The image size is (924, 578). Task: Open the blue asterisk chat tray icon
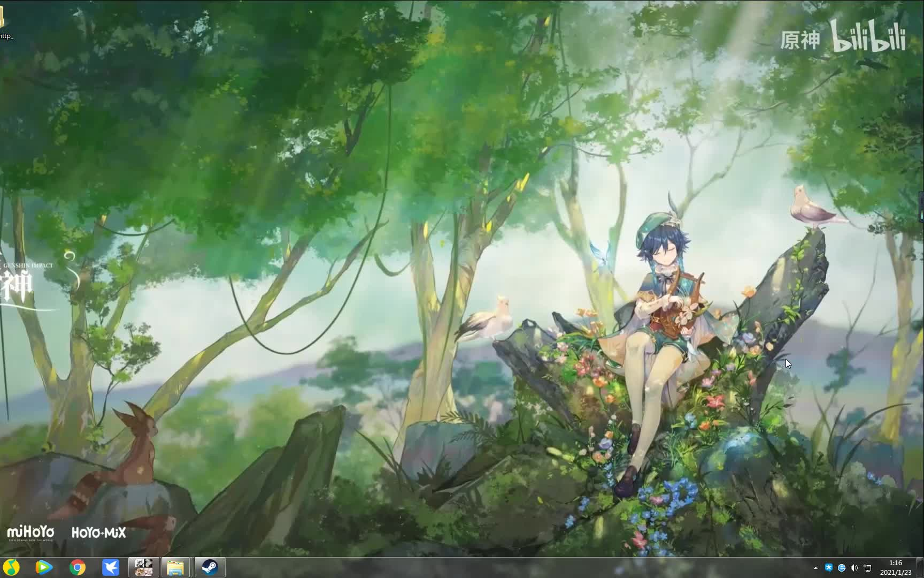click(829, 568)
